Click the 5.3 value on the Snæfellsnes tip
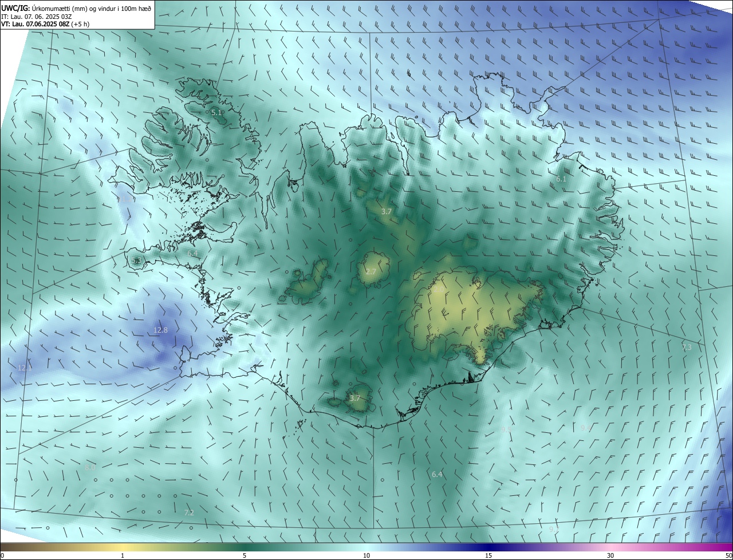The width and height of the screenshot is (733, 560). [x=136, y=261]
